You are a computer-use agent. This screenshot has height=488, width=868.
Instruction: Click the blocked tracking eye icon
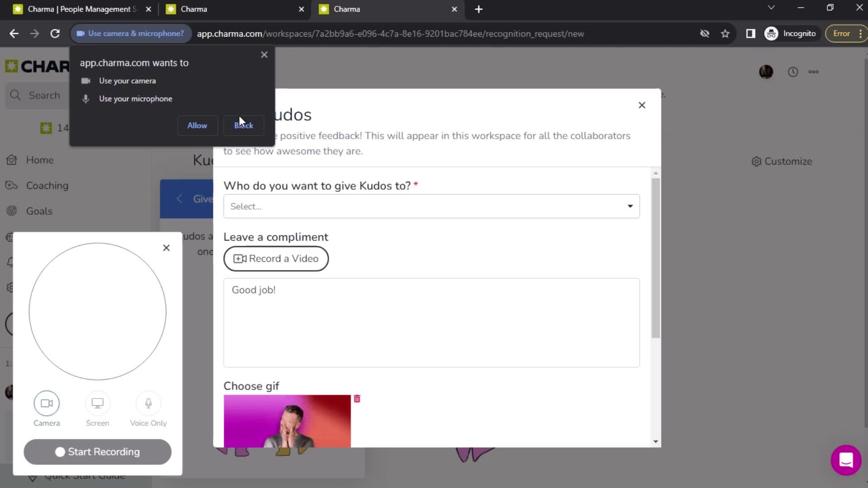point(704,33)
